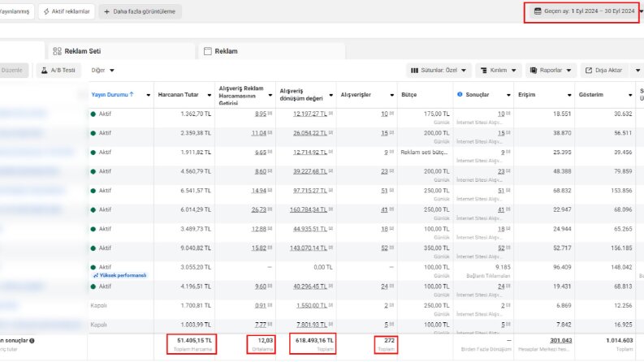Switch to the Reklam tab

coord(271,51)
